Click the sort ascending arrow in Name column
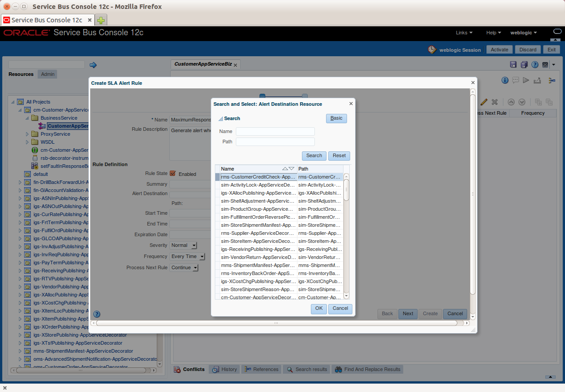Screen dimensions: 565x392 point(285,169)
